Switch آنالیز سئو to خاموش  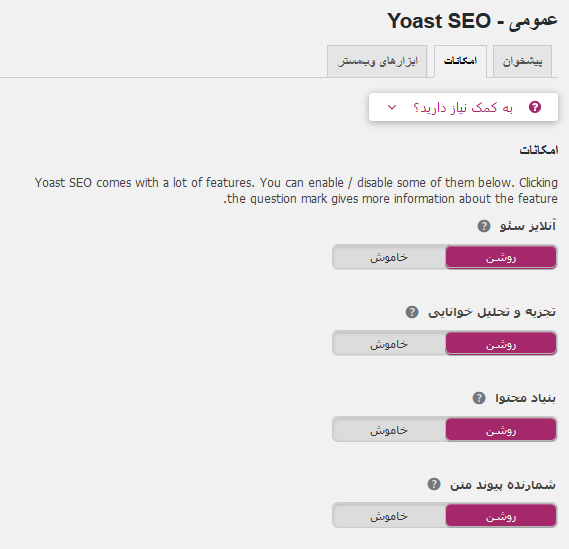pyautogui.click(x=389, y=257)
